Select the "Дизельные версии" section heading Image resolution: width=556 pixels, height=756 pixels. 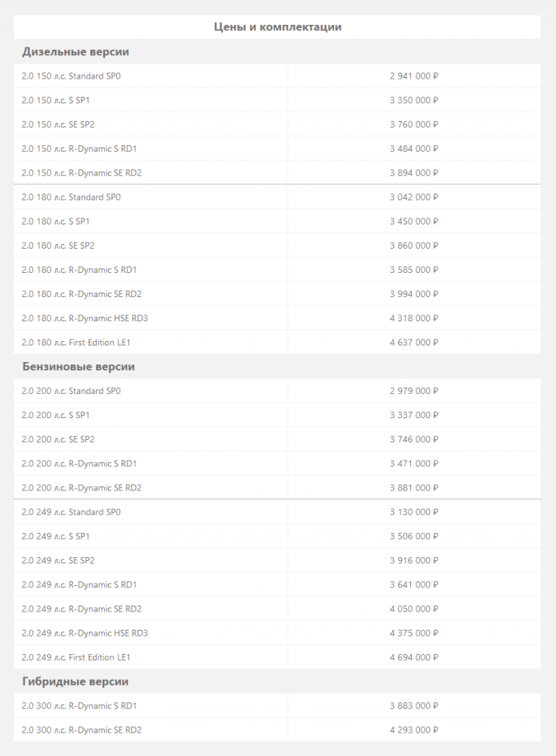click(76, 52)
